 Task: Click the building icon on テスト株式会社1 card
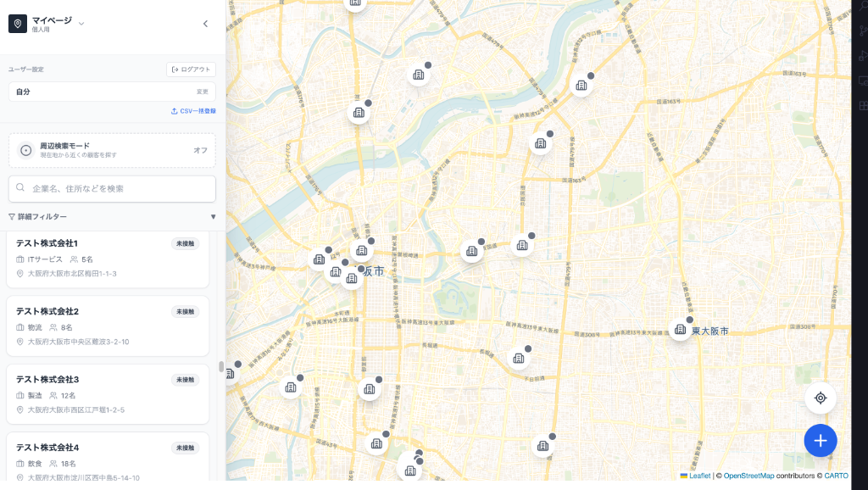(19, 259)
